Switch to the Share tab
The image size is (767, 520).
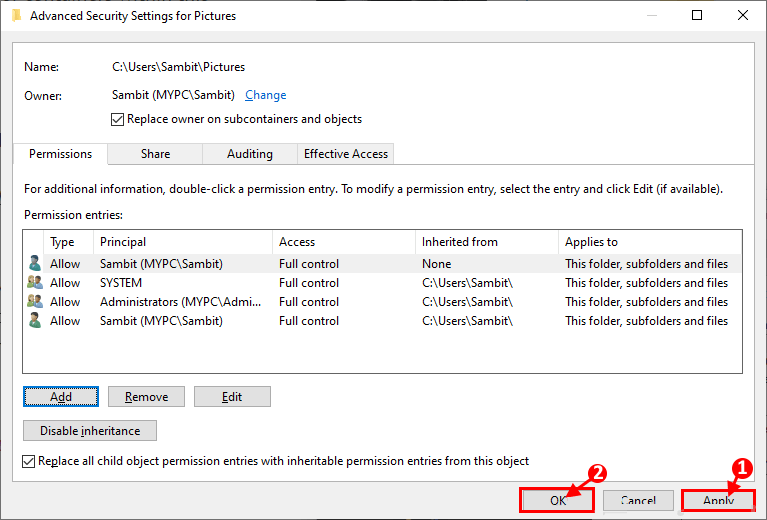(155, 154)
